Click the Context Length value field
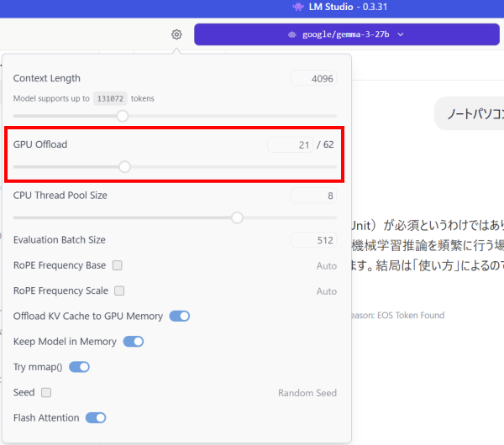The width and height of the screenshot is (504, 445). coord(313,79)
